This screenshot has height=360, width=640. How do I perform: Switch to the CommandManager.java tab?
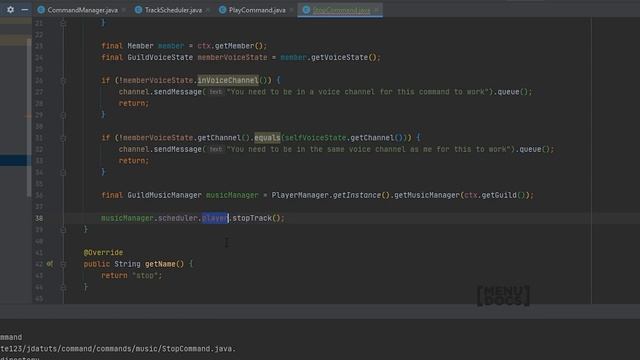tap(82, 10)
